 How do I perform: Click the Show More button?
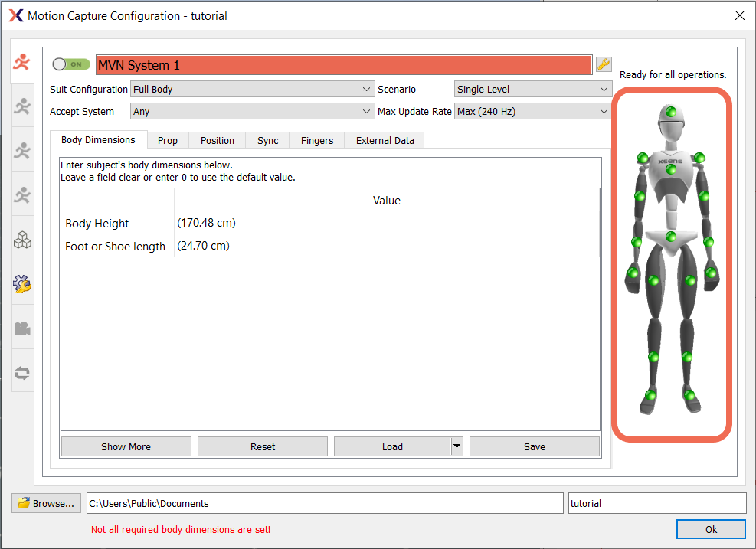point(126,446)
